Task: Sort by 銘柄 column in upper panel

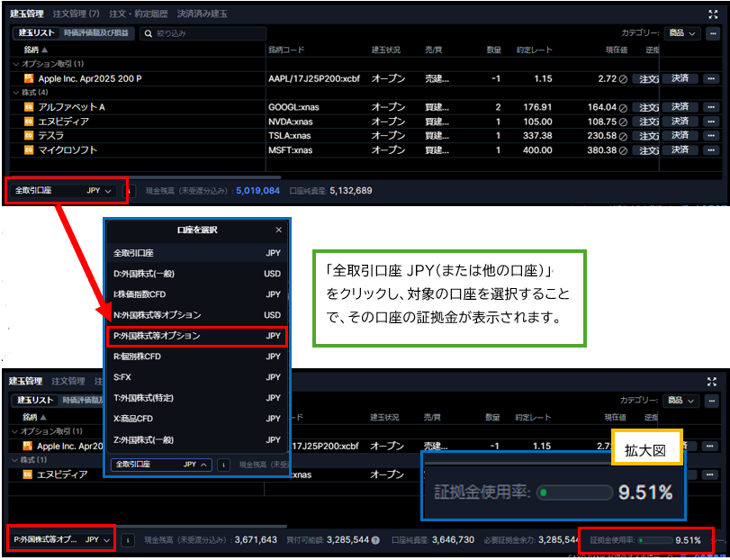Action: (x=36, y=50)
